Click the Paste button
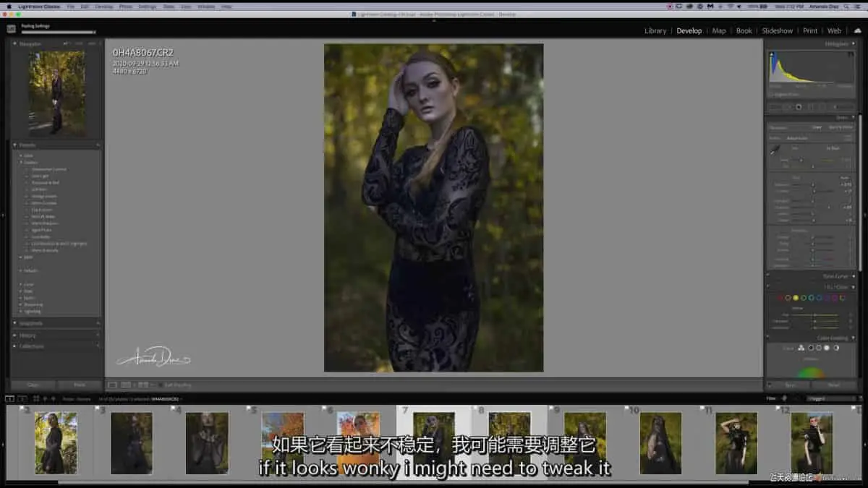Image resolution: width=868 pixels, height=488 pixels. point(80,385)
